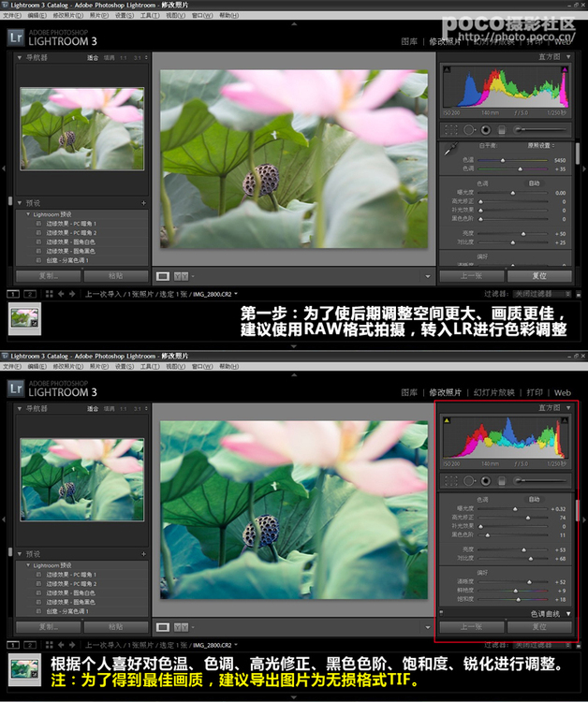This screenshot has height=702, width=588.
Task: Click 上一张 button in upper window
Action: pyautogui.click(x=472, y=276)
